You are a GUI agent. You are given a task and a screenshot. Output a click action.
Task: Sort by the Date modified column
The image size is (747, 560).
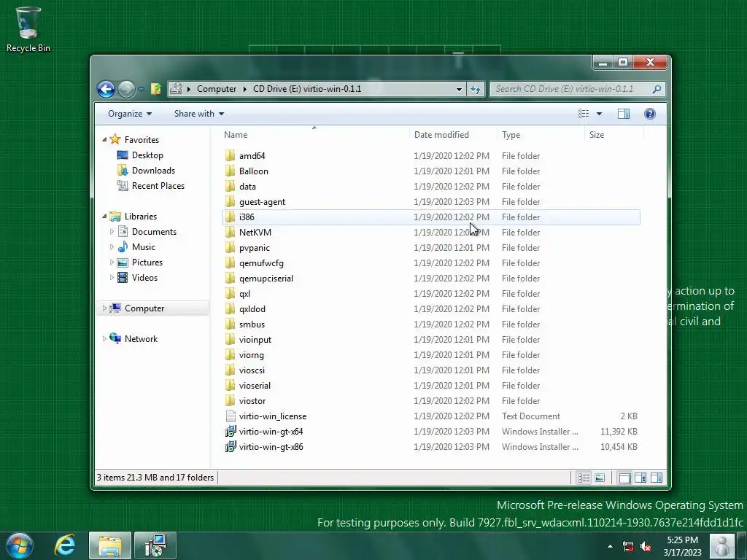click(x=441, y=135)
